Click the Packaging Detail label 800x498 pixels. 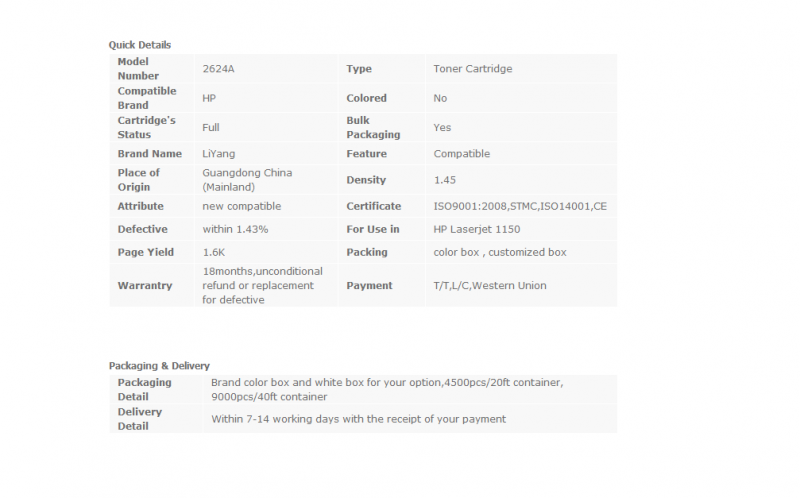point(145,389)
